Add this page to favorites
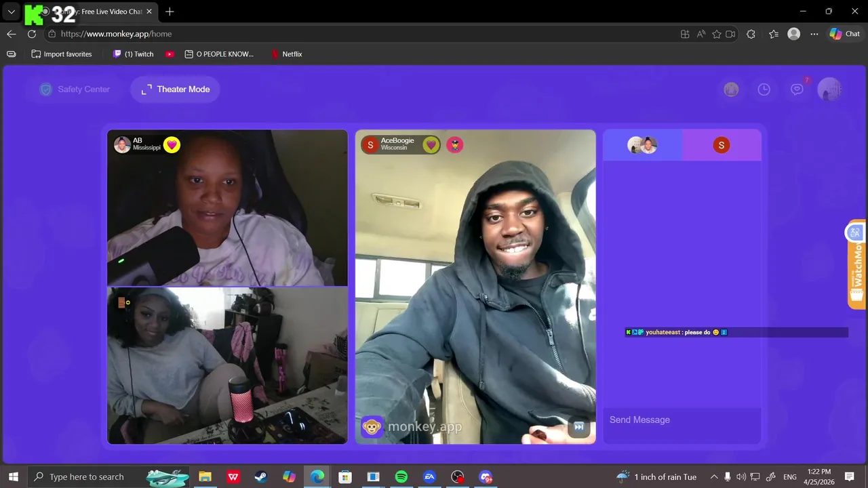Viewport: 868px width, 488px height. (x=716, y=34)
